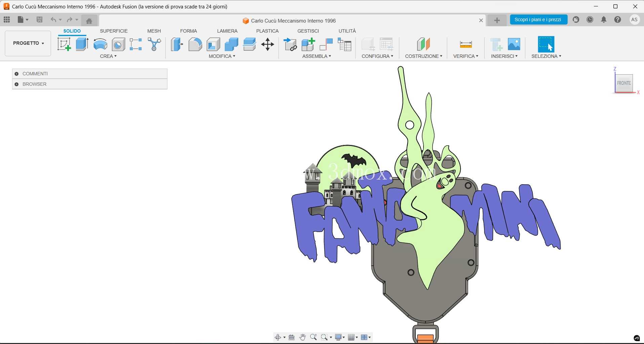Open the PROGETTO workspace dropdown

(x=28, y=43)
